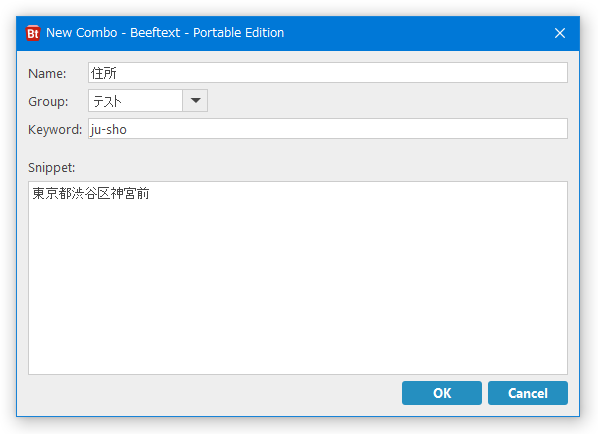The height and width of the screenshot is (434, 598).
Task: Click the Group: label
Action: 48,101
